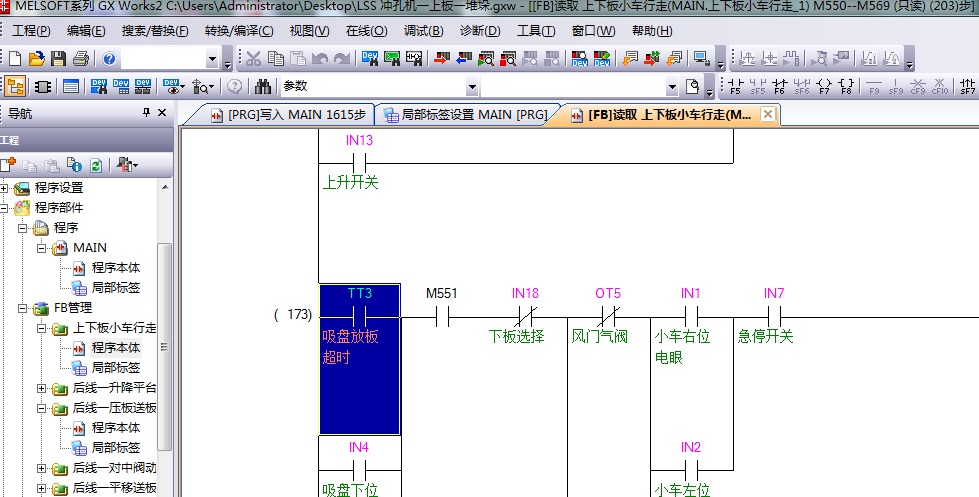Insert a normally closed contact (F6)
Viewport: 979px width, 497px height.
(x=780, y=87)
